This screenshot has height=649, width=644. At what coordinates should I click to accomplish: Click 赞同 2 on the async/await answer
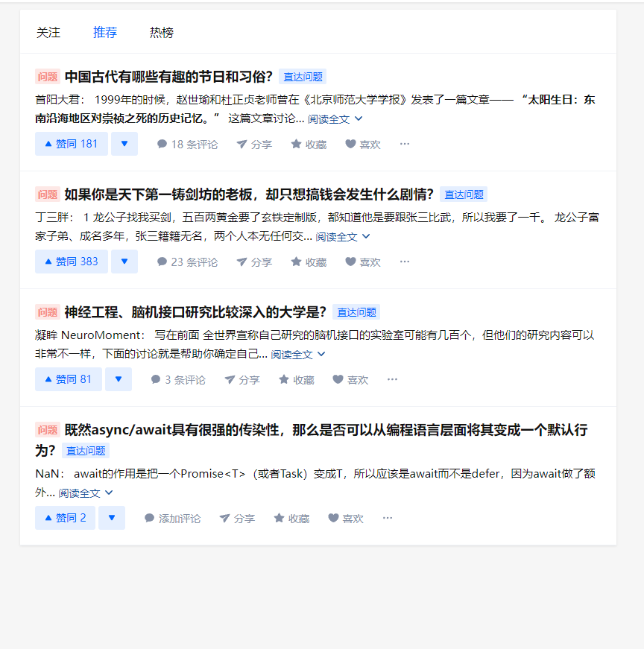coord(65,517)
